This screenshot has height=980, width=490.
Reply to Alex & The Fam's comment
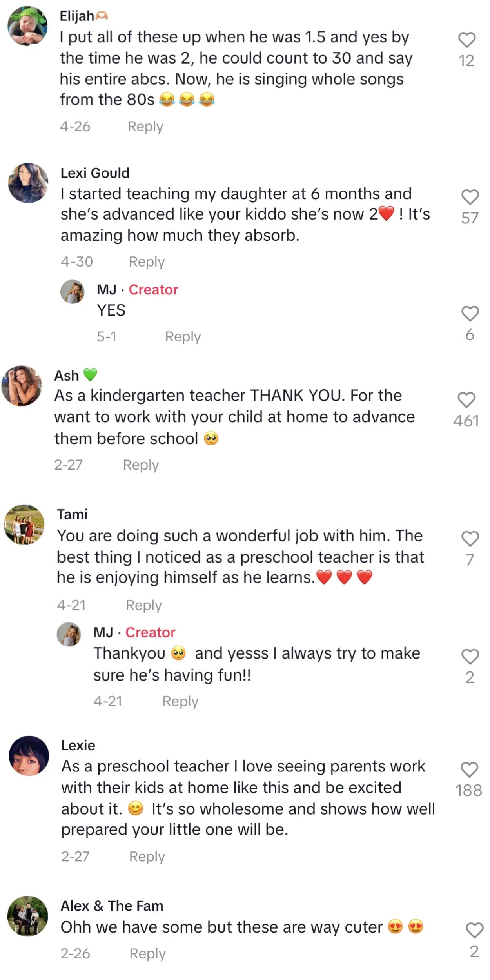(x=147, y=953)
